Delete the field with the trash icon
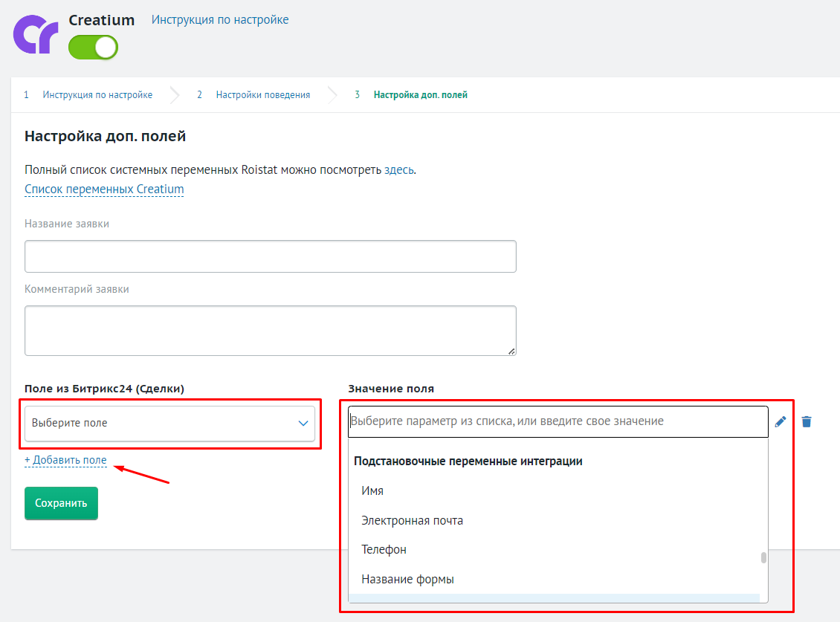This screenshot has width=840, height=622. 807,421
